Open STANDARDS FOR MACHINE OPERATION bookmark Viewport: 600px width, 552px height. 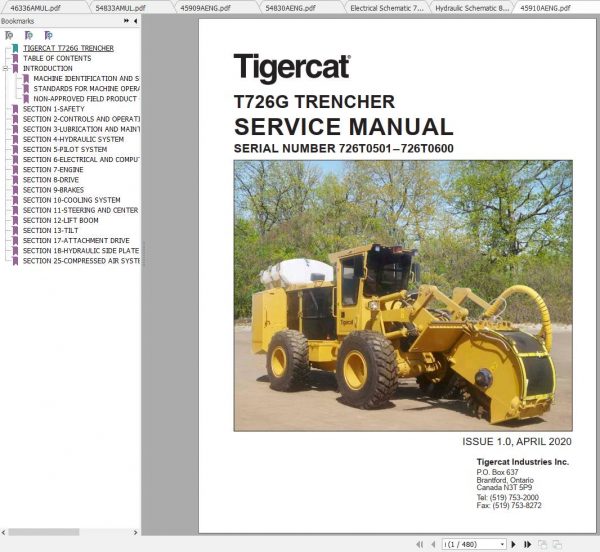tap(86, 89)
